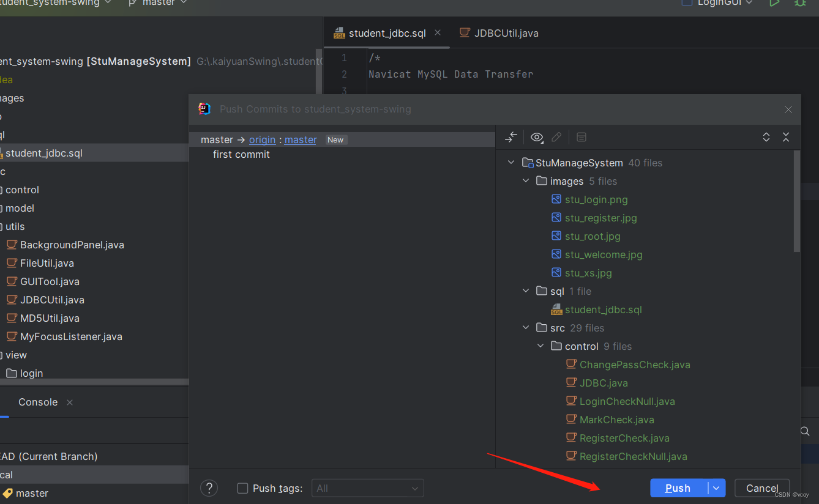Click the scrollbar in commit files tree
Screen dimensions: 819x504
pyautogui.click(x=797, y=202)
